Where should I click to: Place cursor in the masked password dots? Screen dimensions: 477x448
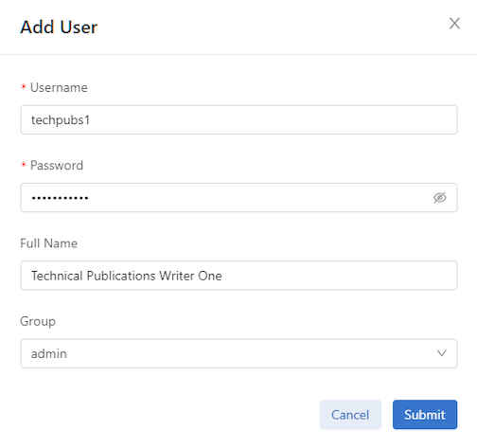pos(60,198)
